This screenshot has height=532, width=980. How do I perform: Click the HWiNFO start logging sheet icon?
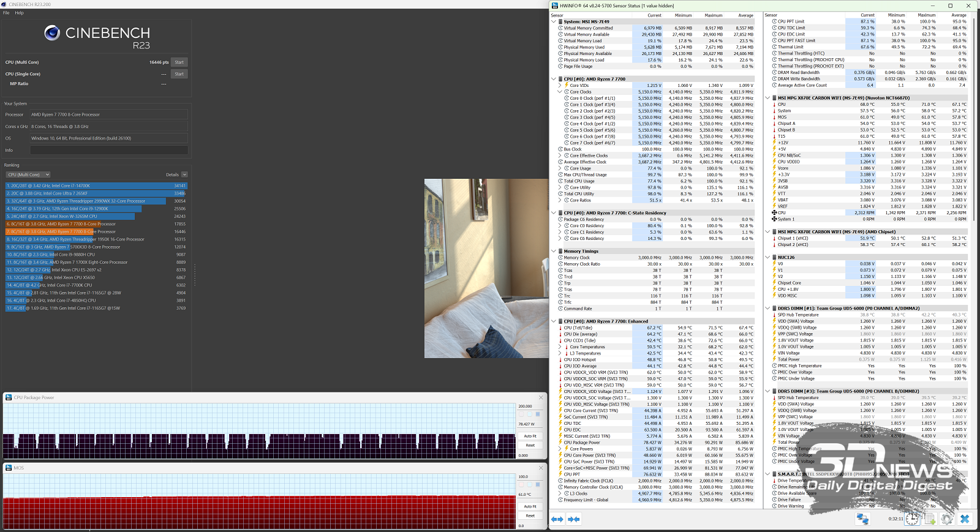[x=930, y=519]
